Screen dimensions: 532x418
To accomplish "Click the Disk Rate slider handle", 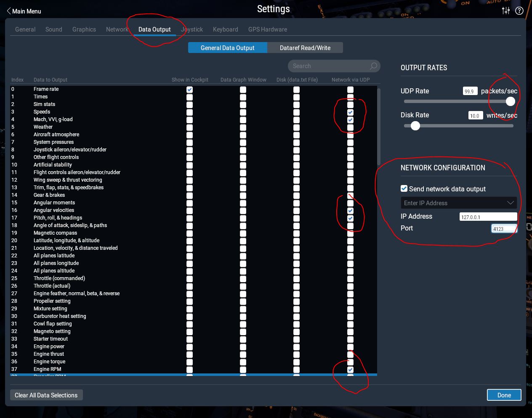I will click(415, 126).
